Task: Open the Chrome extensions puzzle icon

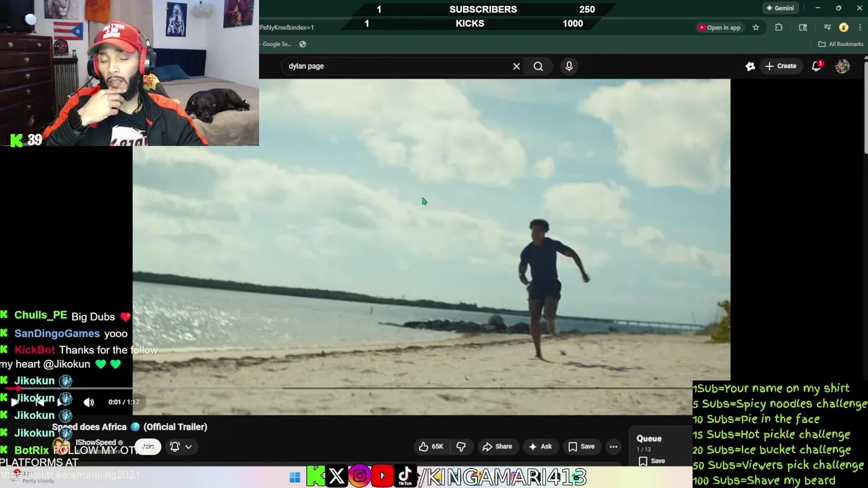Action: [x=778, y=28]
